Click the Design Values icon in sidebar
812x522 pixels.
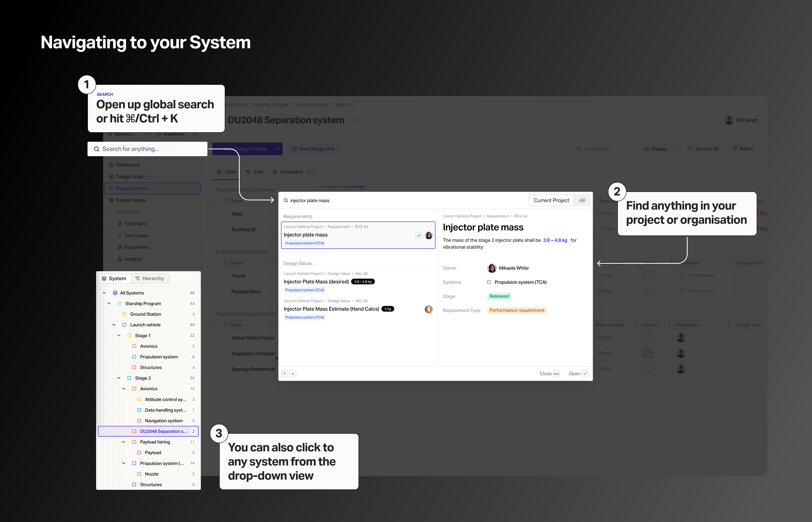pyautogui.click(x=111, y=200)
